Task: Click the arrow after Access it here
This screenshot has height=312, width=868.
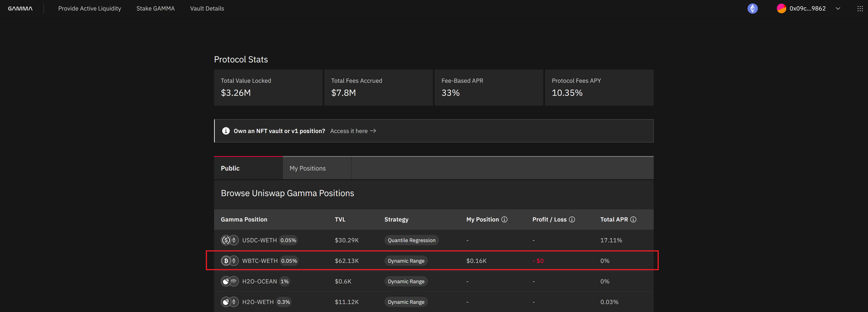Action: click(x=373, y=131)
